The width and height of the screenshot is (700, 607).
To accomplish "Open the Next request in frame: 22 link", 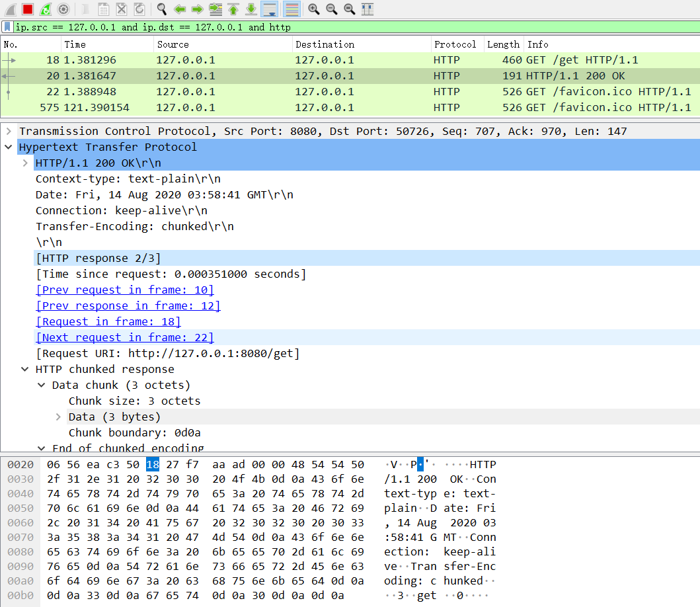I will pos(124,337).
